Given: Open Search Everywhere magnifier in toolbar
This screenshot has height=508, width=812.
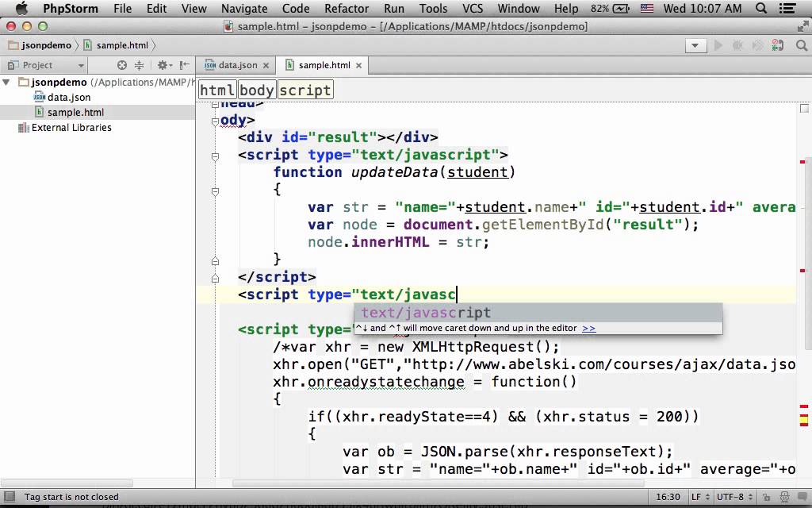Looking at the screenshot, I should point(801,45).
